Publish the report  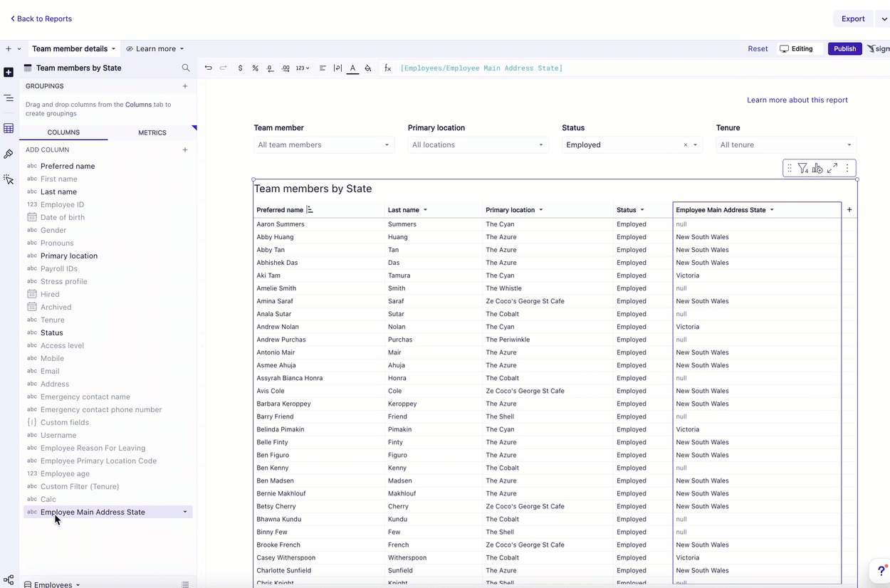click(845, 49)
